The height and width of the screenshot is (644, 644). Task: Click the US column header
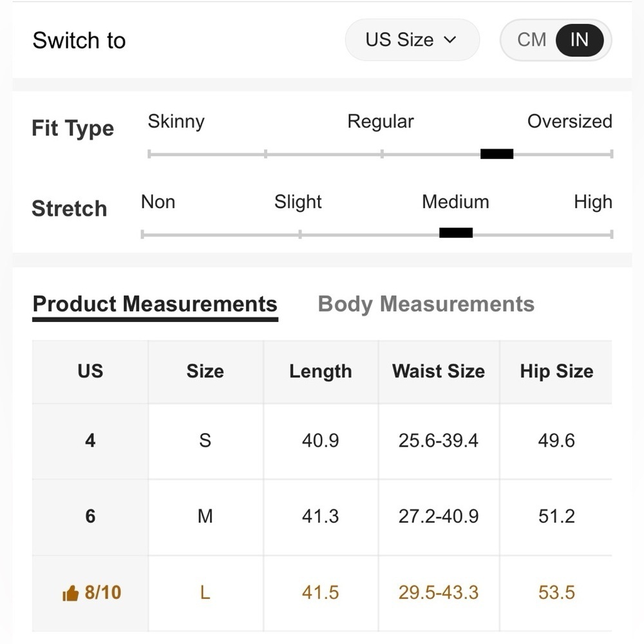(90, 372)
